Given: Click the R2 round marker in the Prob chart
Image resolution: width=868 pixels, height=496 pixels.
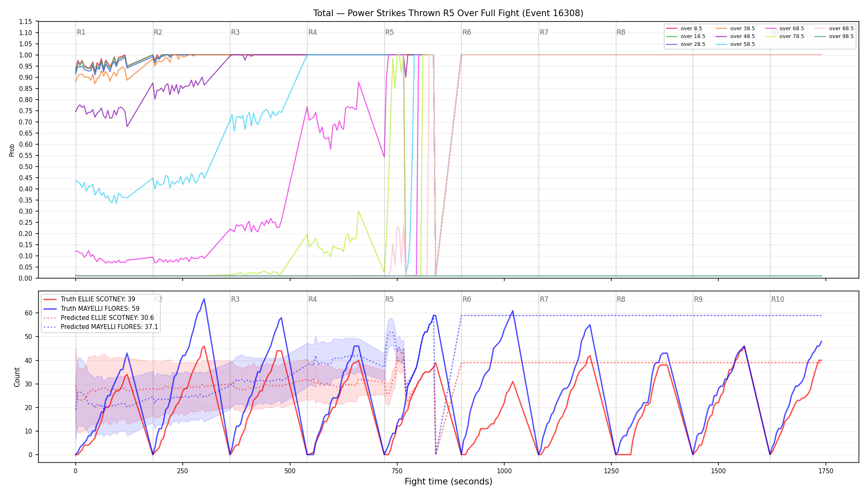Looking at the screenshot, I should pyautogui.click(x=158, y=32).
